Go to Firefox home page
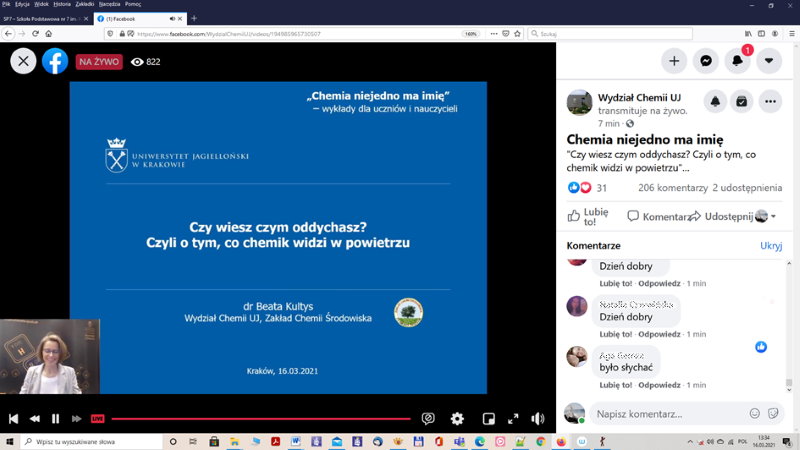The image size is (800, 450). tap(48, 34)
